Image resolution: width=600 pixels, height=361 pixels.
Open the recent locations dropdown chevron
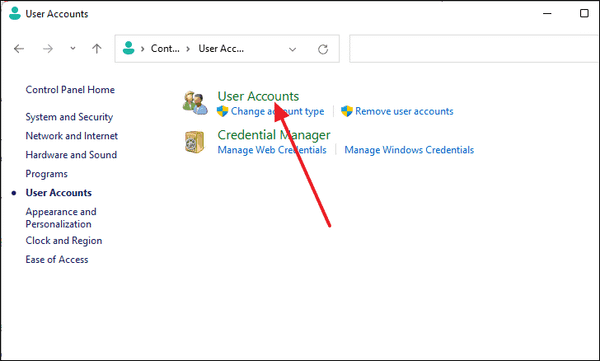pyautogui.click(x=73, y=49)
